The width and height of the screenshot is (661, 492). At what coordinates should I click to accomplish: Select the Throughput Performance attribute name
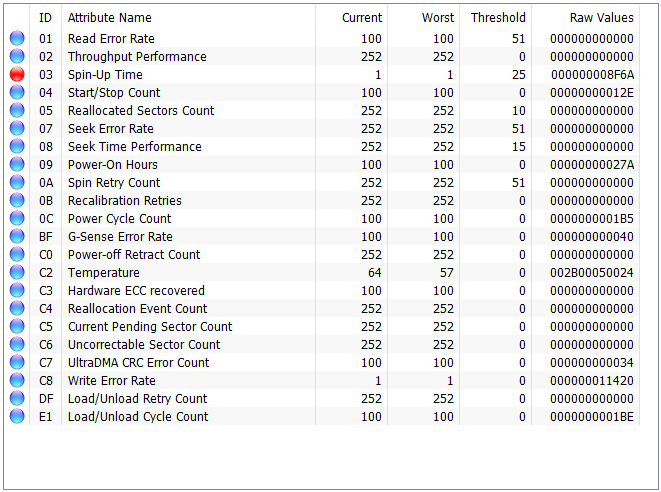pos(137,56)
